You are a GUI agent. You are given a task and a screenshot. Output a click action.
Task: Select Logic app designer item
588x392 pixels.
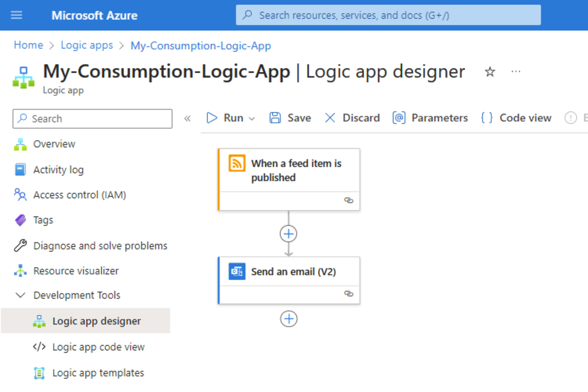pyautogui.click(x=85, y=321)
